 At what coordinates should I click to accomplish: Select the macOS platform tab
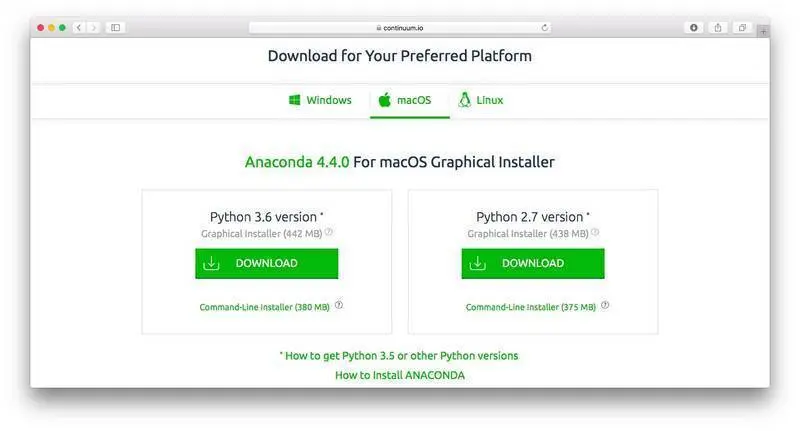pyautogui.click(x=405, y=100)
